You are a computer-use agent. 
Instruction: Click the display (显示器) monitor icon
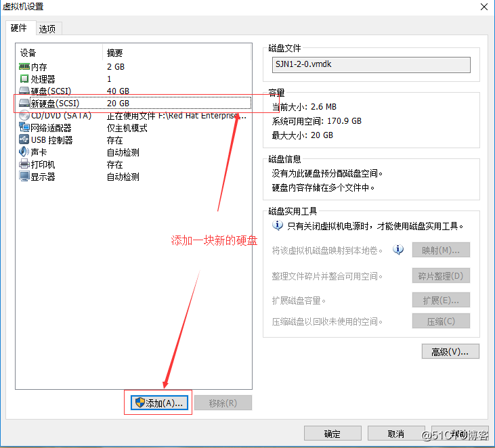24,176
